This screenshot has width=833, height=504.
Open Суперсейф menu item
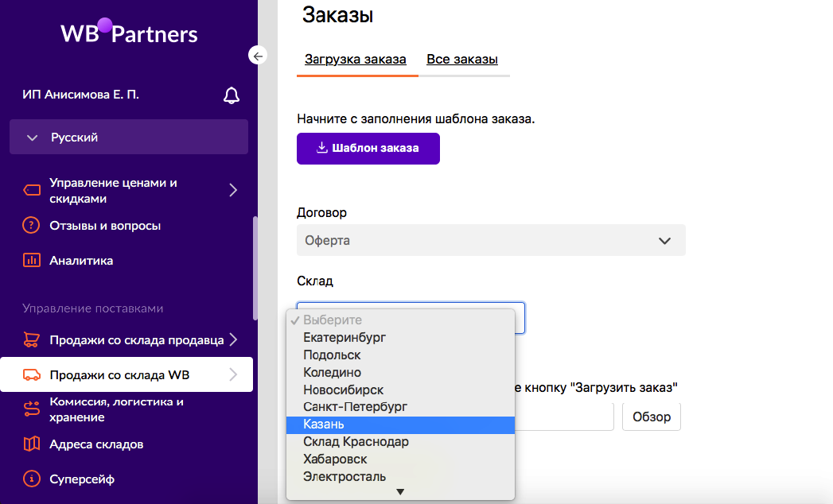click(82, 479)
